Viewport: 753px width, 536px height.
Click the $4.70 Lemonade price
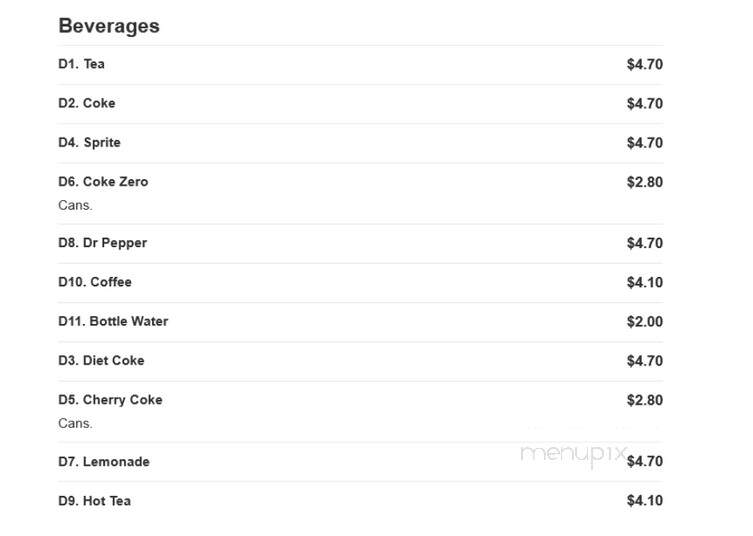click(644, 462)
